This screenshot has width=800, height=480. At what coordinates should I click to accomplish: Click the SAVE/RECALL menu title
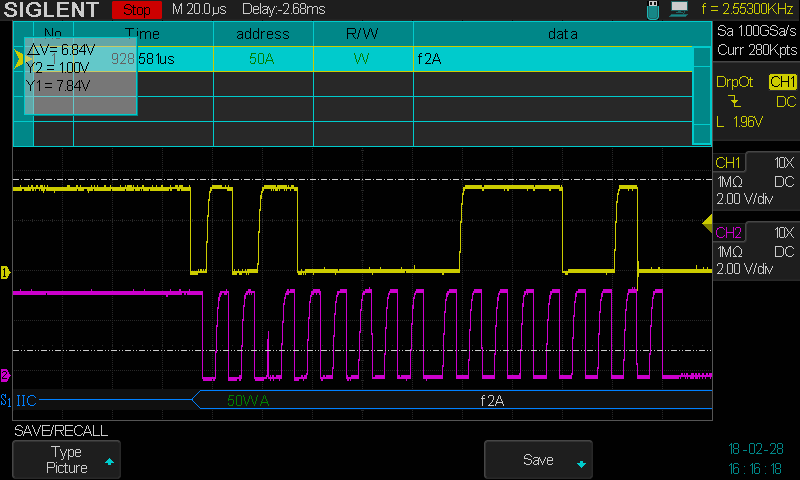[61, 431]
